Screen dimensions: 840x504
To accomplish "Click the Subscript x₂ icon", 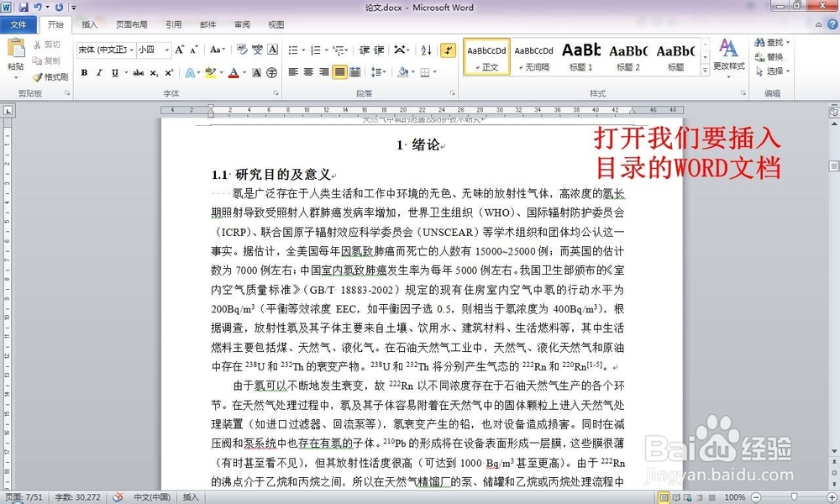I will coord(154,72).
